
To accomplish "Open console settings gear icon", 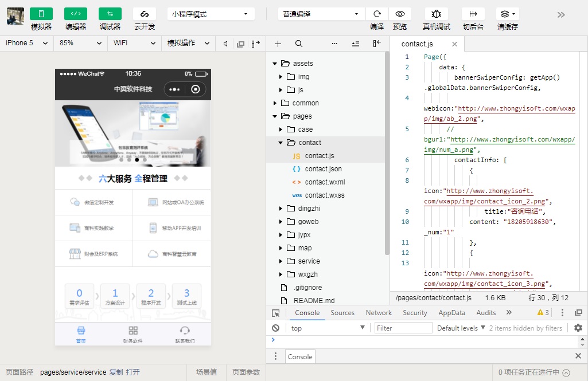I will [578, 328].
